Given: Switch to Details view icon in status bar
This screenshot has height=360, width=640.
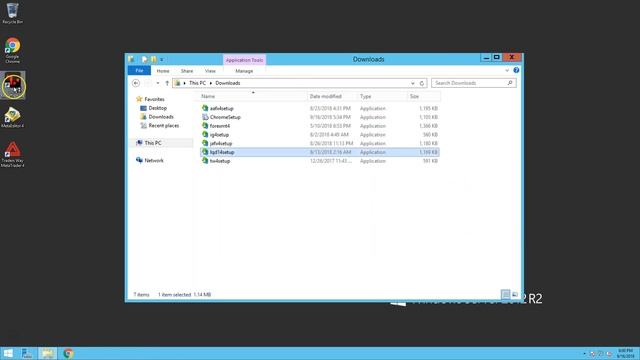Looking at the screenshot, I should 505,294.
